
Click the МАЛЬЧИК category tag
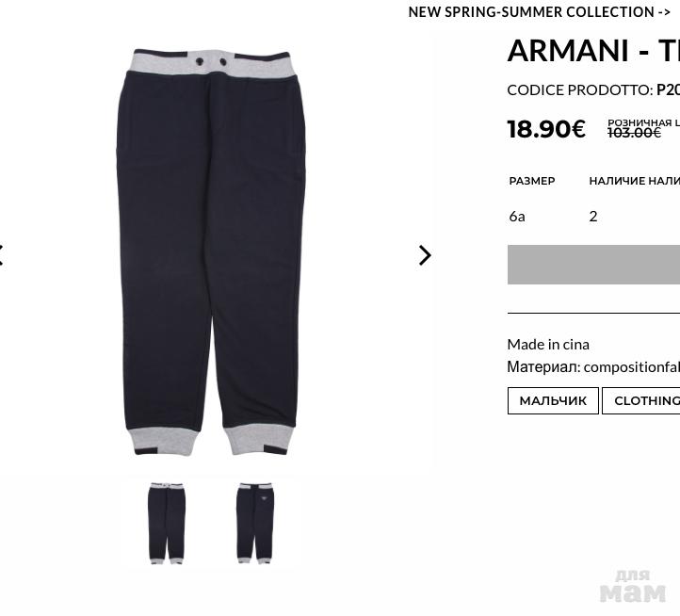[553, 401]
